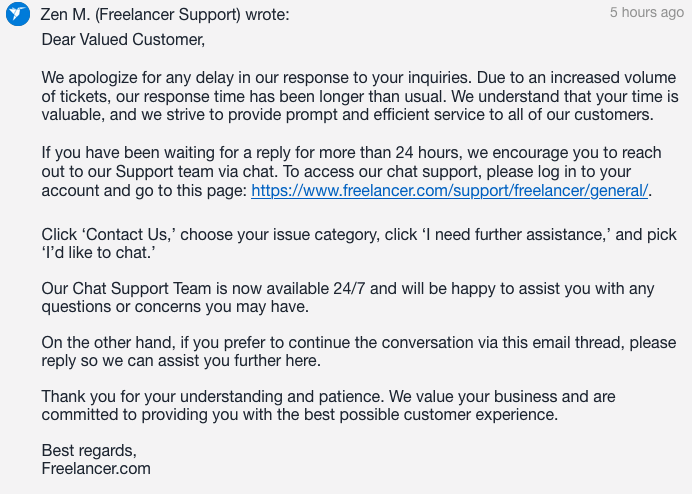Select the 'Zen M. (Freelancer Support) wrote:' header
The image size is (692, 494).
coord(165,15)
